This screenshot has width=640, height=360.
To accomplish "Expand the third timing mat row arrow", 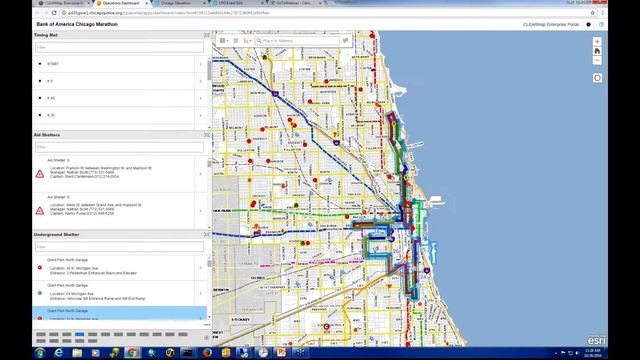I will tap(200, 98).
